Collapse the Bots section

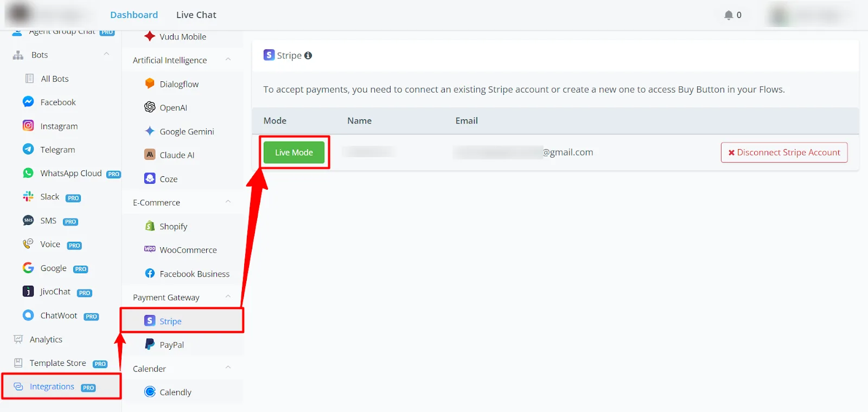[x=106, y=54]
